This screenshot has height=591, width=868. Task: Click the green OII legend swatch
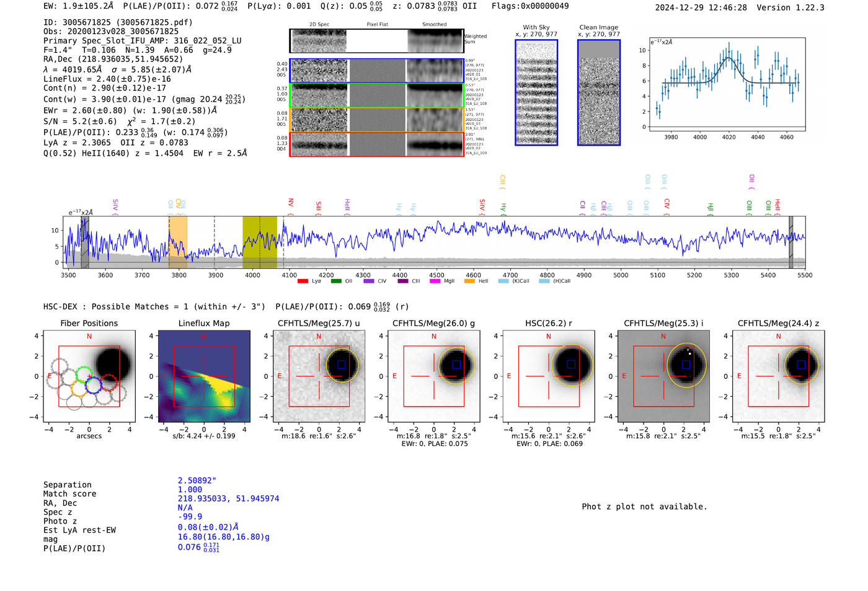[x=336, y=282]
